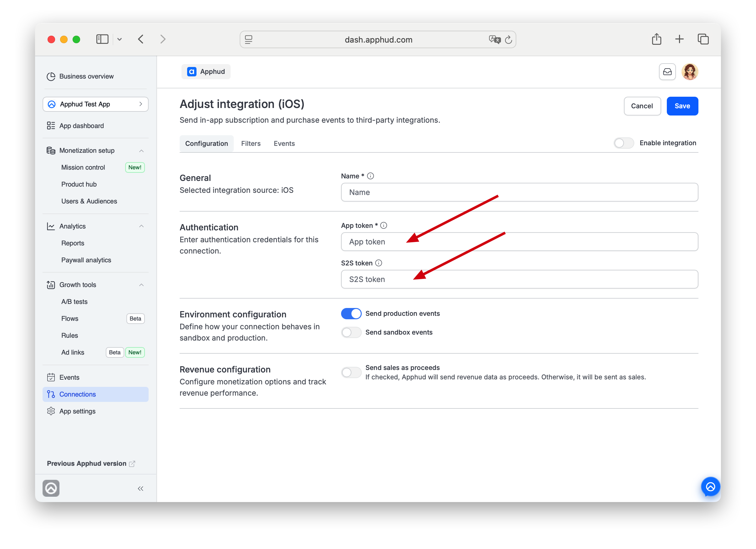Image resolution: width=756 pixels, height=549 pixels.
Task: Go back with the browser back arrow
Action: [x=141, y=39]
